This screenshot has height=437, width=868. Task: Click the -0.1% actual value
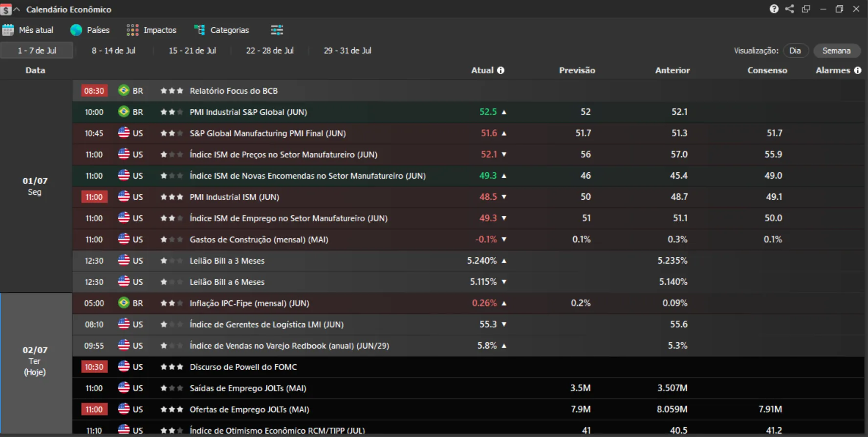(486, 239)
